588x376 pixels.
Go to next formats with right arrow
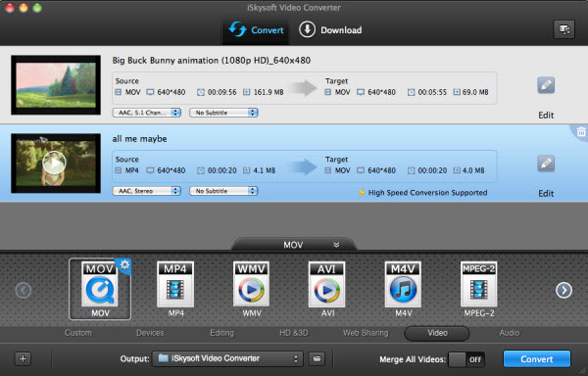(x=564, y=290)
